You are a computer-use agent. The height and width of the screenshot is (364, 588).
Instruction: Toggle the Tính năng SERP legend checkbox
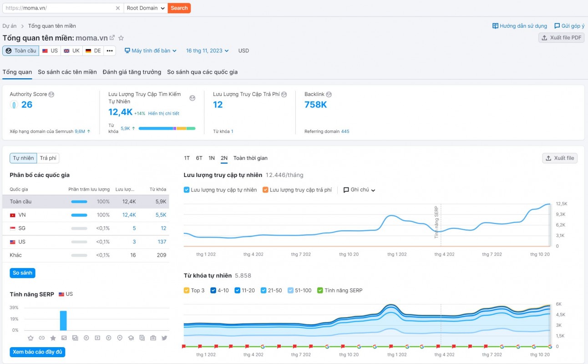click(320, 290)
